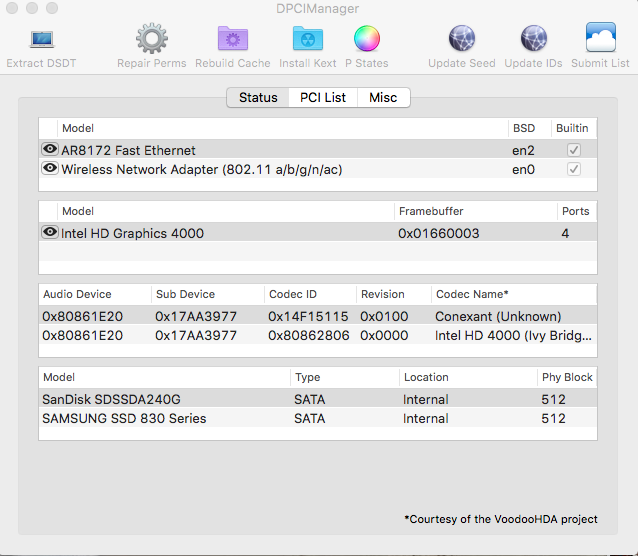Switch to the PCI List tab
Image resolution: width=638 pixels, height=556 pixels.
pyautogui.click(x=323, y=97)
